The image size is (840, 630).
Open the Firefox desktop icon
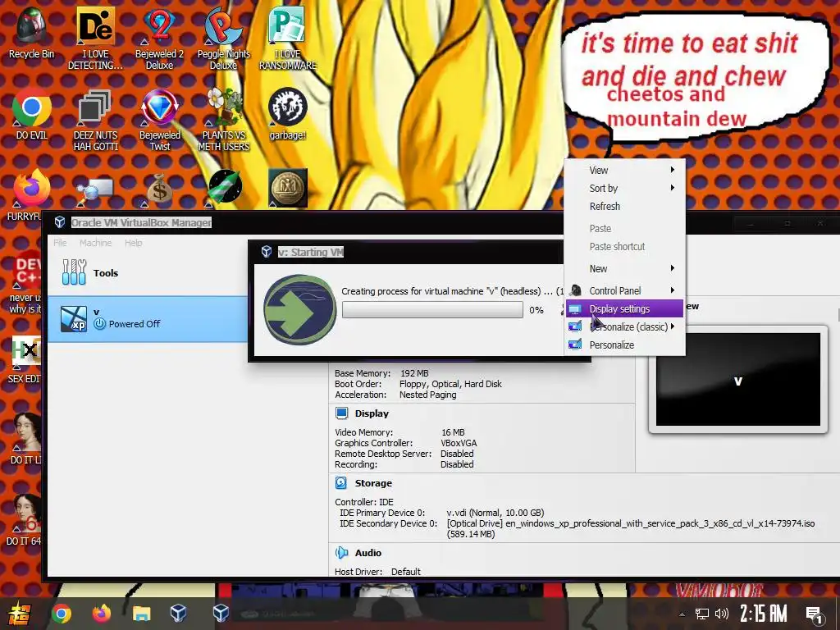(x=31, y=189)
